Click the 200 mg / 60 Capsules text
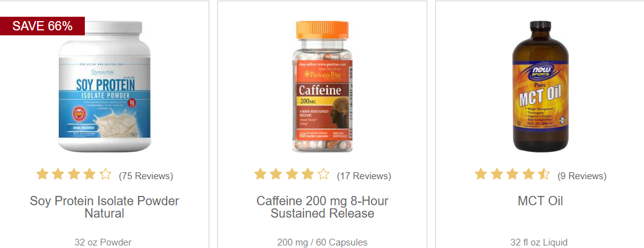This screenshot has height=248, width=644. 323,242
